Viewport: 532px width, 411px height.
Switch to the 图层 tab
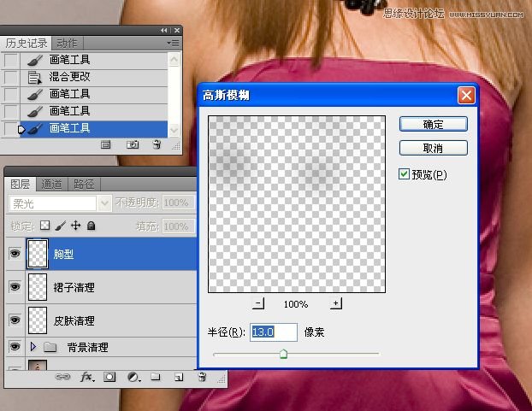[x=20, y=184]
